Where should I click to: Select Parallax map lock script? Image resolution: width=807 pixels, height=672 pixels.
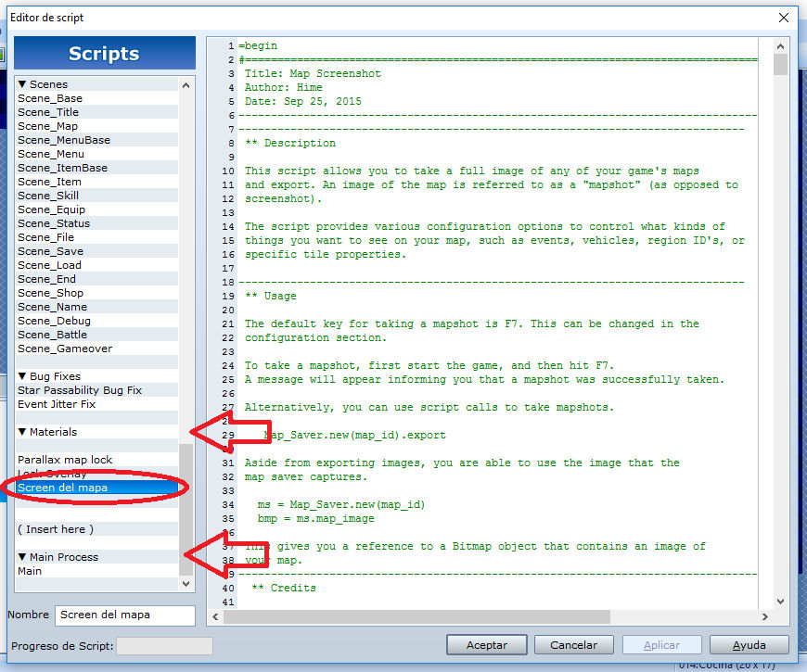pyautogui.click(x=97, y=460)
